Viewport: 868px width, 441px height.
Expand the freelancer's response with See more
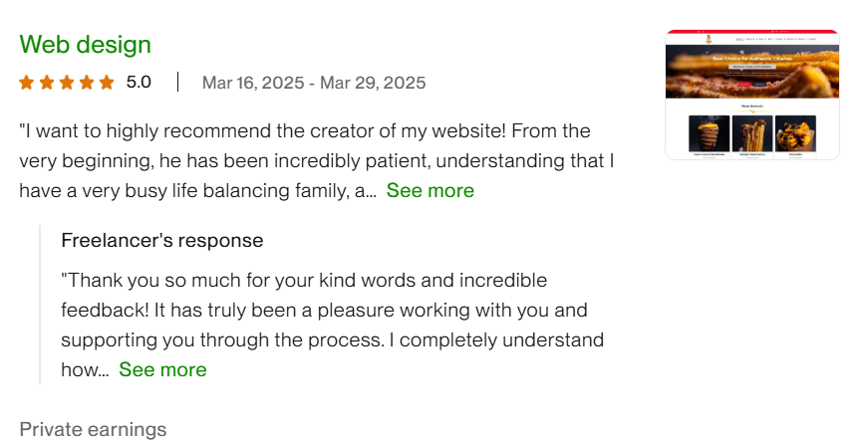[162, 369]
